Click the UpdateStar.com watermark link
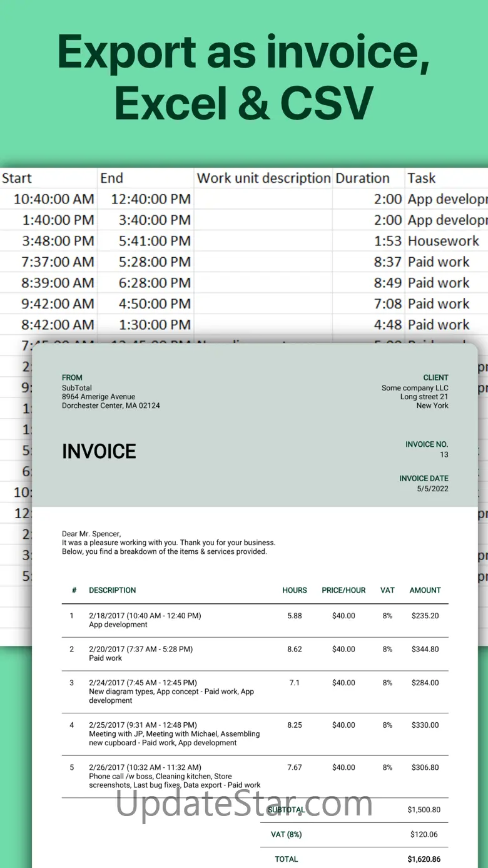 click(244, 804)
